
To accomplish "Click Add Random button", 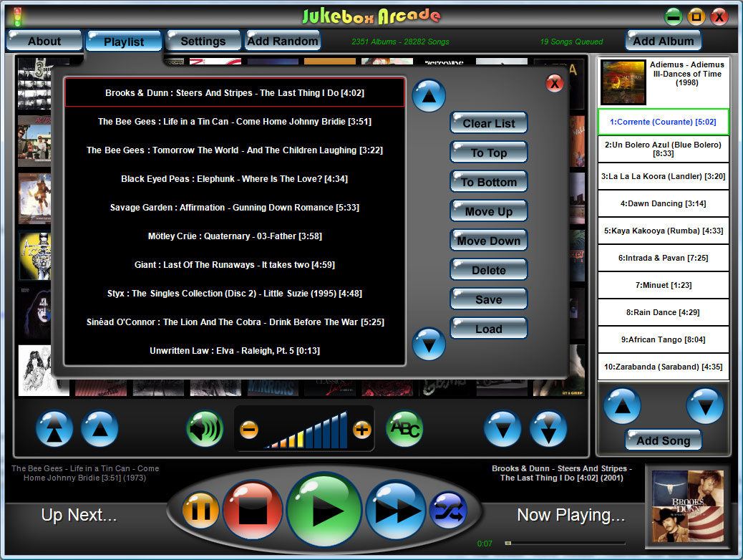I will [x=283, y=41].
